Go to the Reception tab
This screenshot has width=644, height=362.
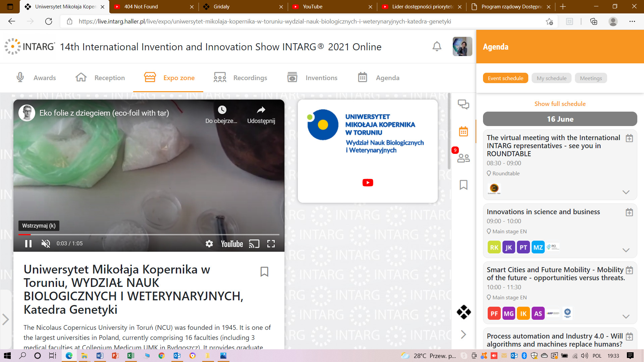(x=100, y=78)
